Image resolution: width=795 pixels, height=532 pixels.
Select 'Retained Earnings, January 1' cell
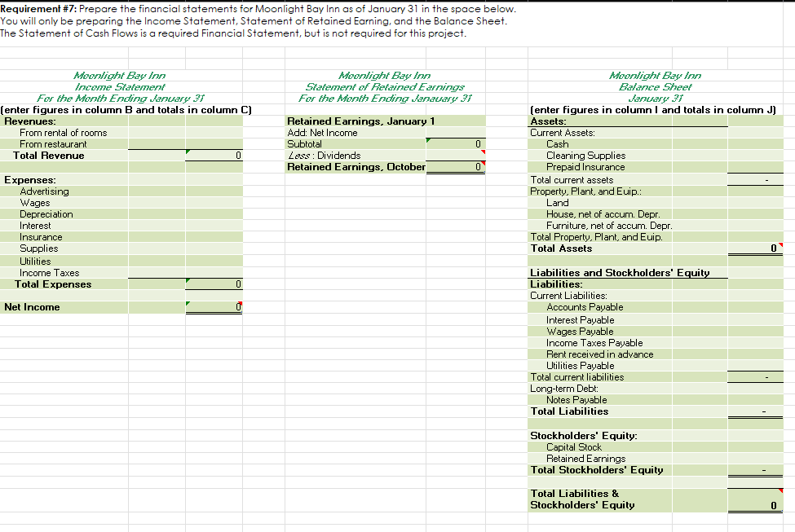pyautogui.click(x=361, y=121)
